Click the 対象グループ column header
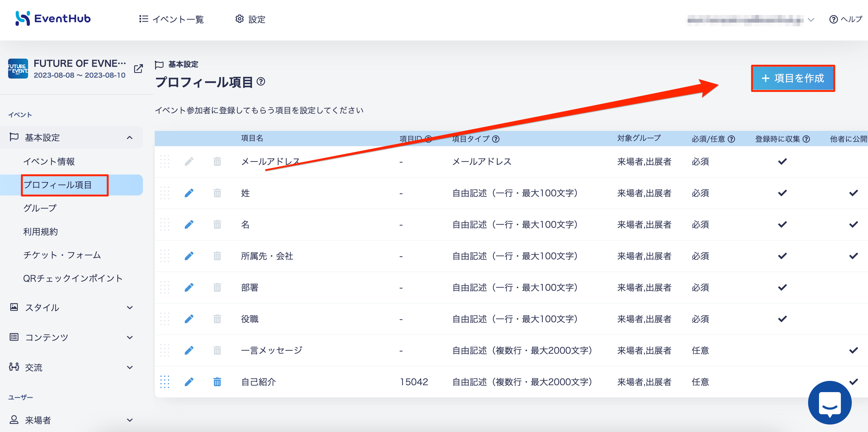This screenshot has width=868, height=432. [x=639, y=138]
